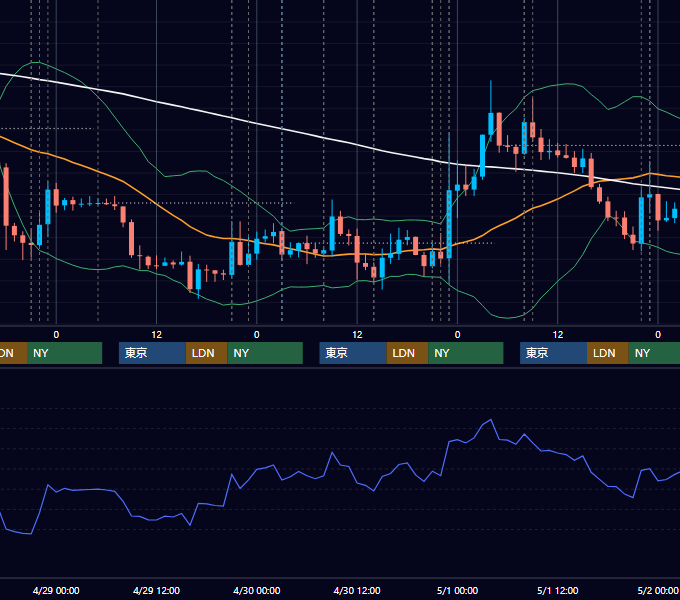Click hour label 12 above 4/29 12:00
The width and height of the screenshot is (680, 600).
(157, 335)
